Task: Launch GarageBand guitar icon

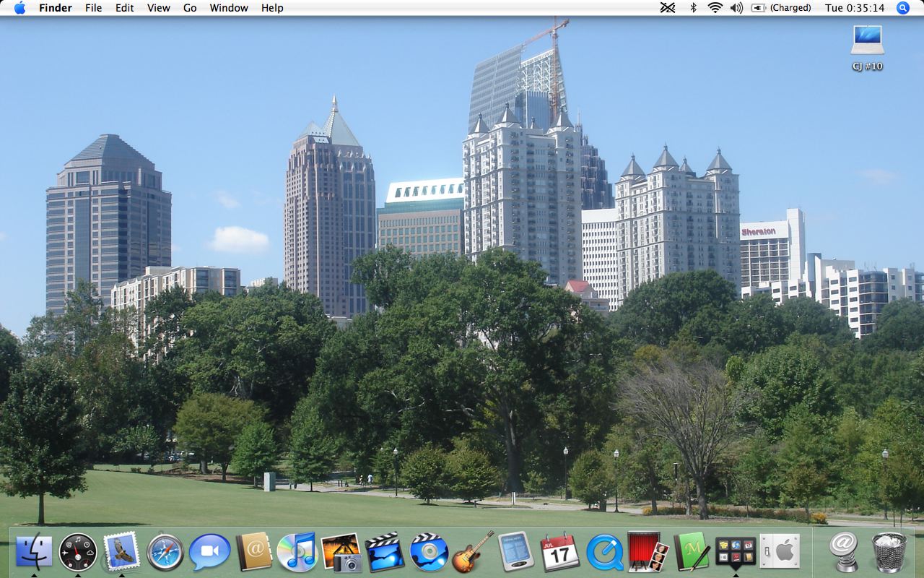Action: [x=473, y=552]
